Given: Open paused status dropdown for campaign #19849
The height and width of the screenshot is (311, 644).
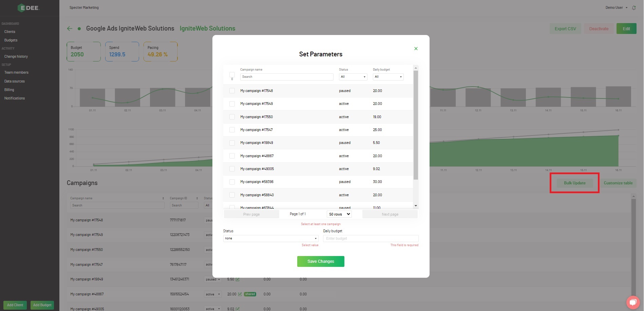Looking at the screenshot, I should [213, 279].
